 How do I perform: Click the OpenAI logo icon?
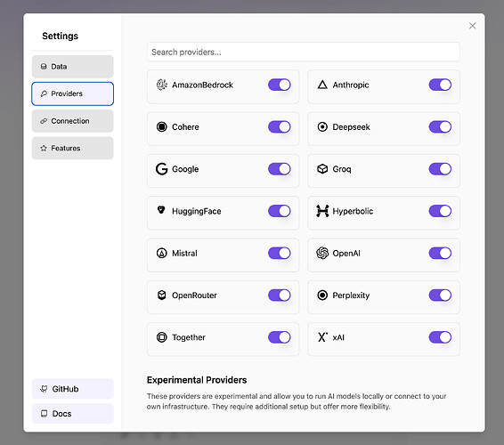tap(322, 253)
